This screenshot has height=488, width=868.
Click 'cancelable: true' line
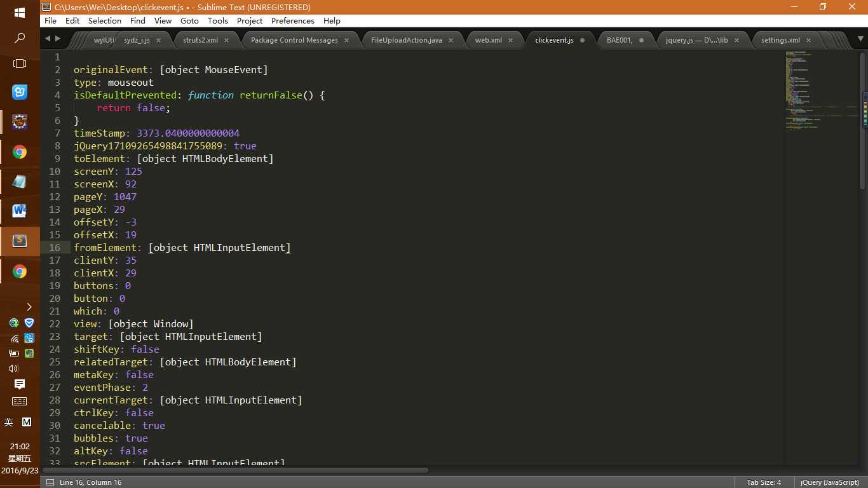coord(119,426)
